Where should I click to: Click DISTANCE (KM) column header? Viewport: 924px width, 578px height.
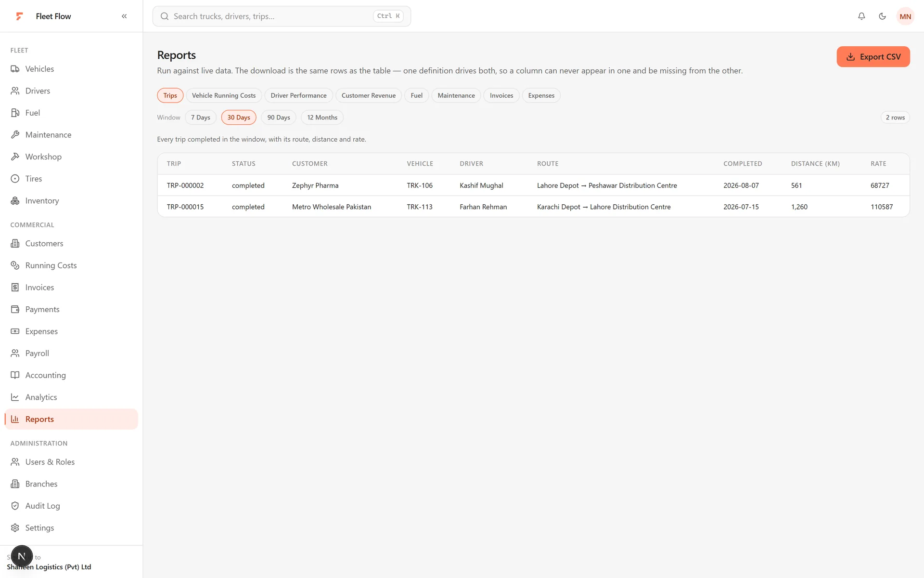(815, 164)
